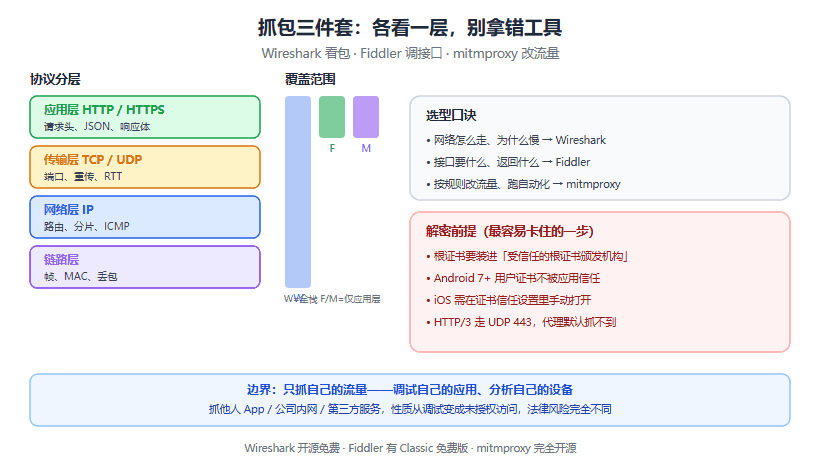Click the 选型口诀 heading

click(451, 116)
